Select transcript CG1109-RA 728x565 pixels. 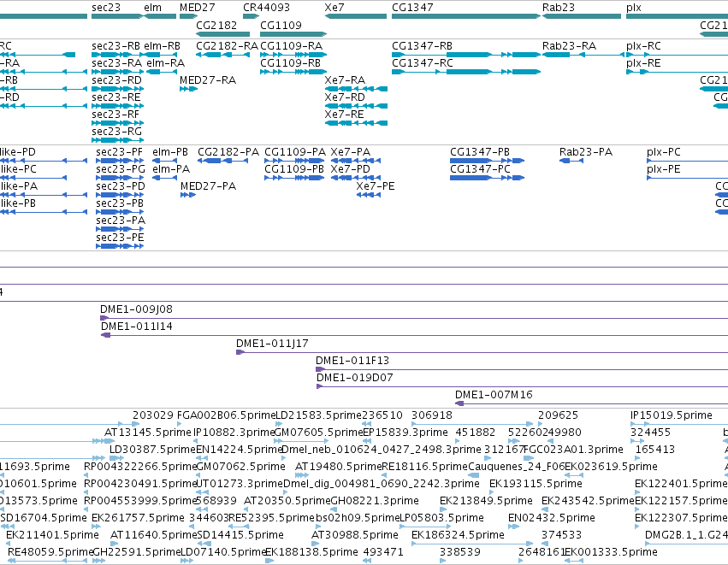point(293,55)
